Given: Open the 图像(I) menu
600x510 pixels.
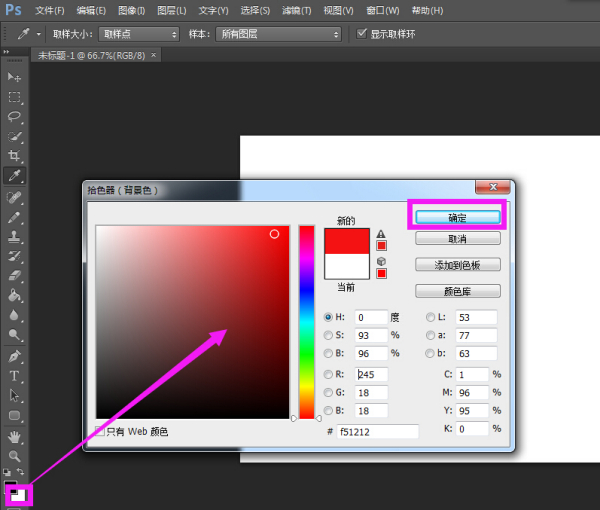Looking at the screenshot, I should [132, 10].
